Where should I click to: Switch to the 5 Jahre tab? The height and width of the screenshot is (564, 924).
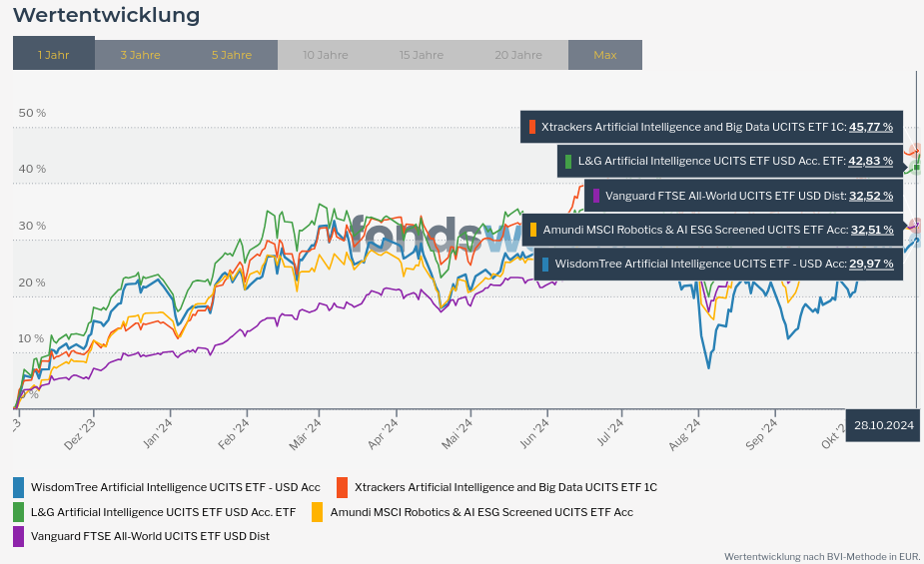232,54
